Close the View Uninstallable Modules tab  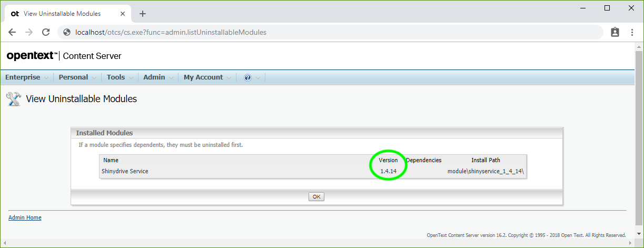coord(124,14)
